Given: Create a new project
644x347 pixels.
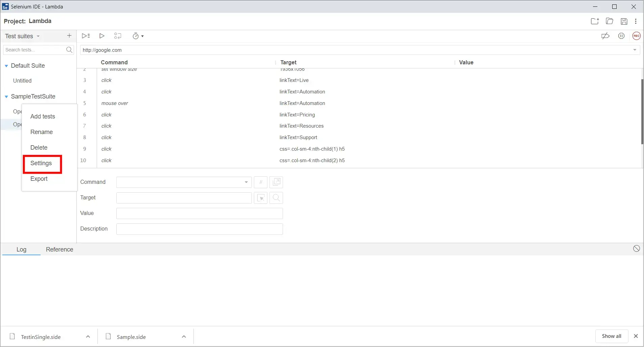Looking at the screenshot, I should click(595, 21).
